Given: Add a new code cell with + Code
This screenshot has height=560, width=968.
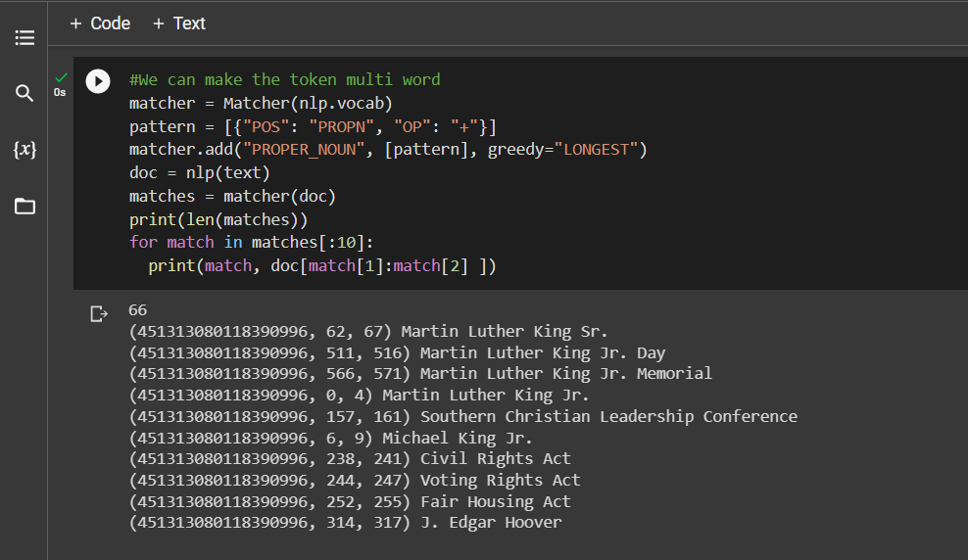Looking at the screenshot, I should [100, 23].
